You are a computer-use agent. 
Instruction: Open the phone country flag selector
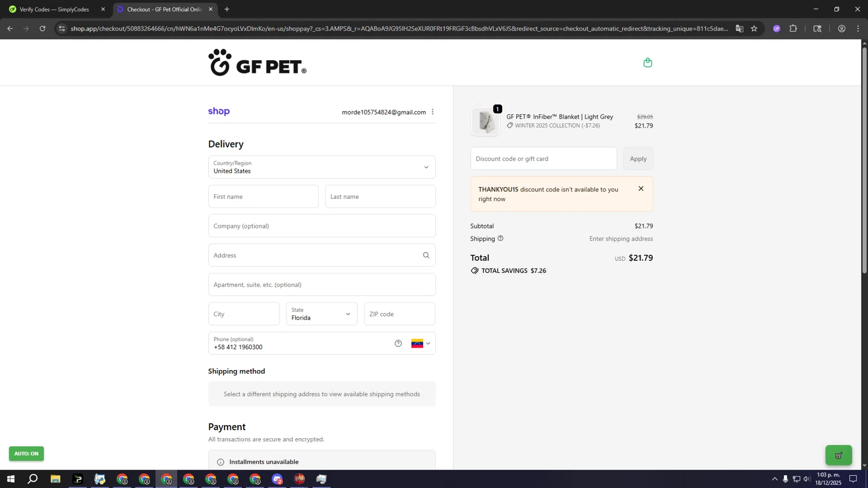(x=421, y=343)
